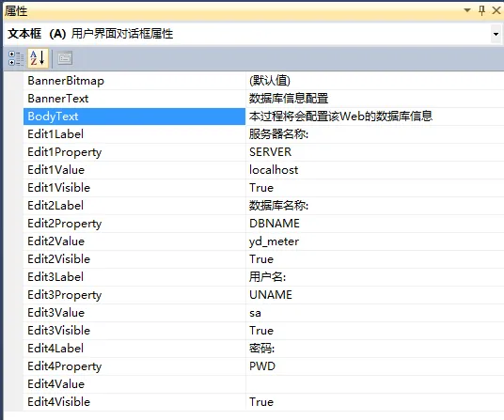
Task: Close the Properties panel
Action: coord(496,10)
